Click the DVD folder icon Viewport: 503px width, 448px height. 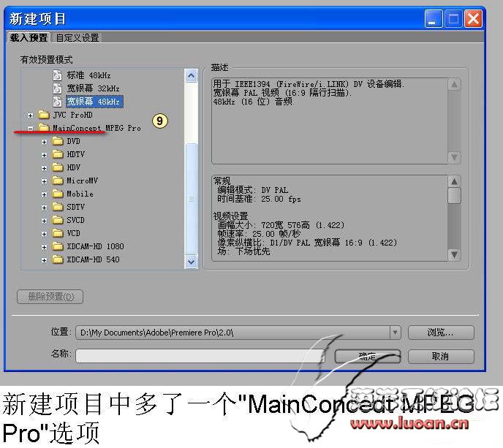pyautogui.click(x=58, y=141)
